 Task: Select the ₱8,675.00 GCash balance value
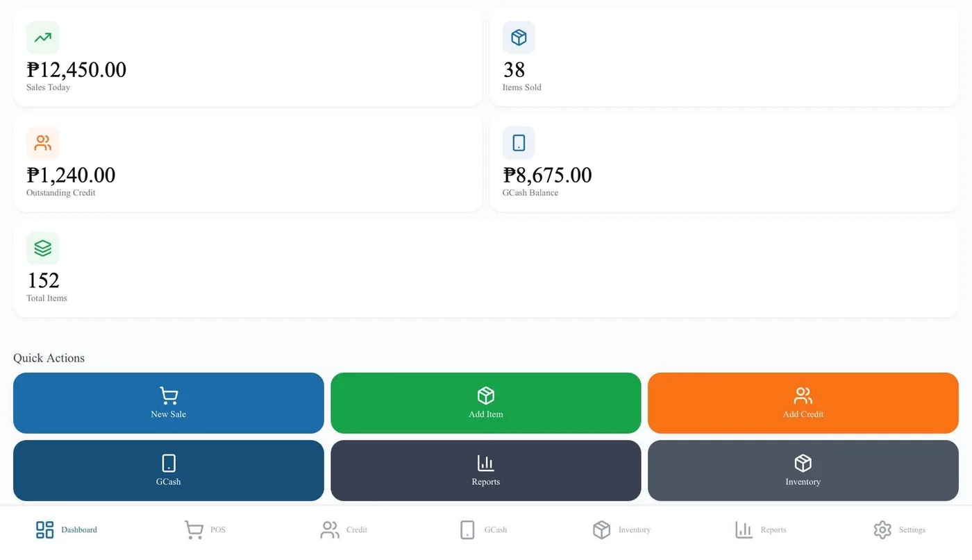(547, 175)
